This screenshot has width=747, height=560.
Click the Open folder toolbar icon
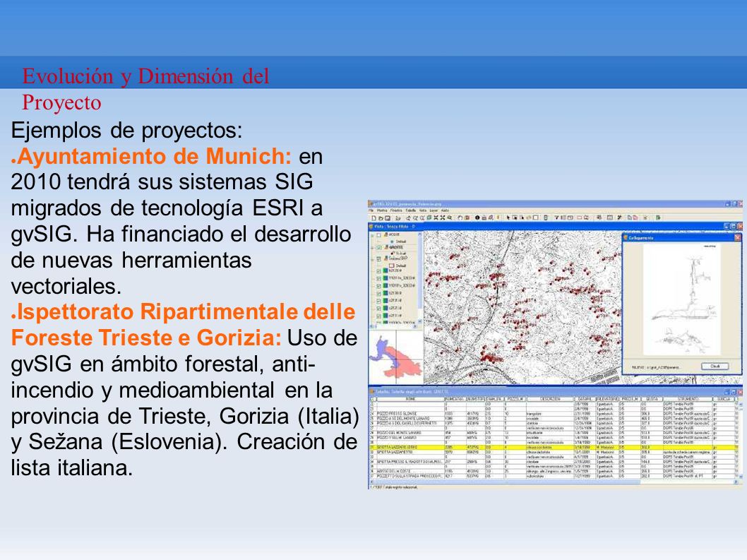coord(381,218)
